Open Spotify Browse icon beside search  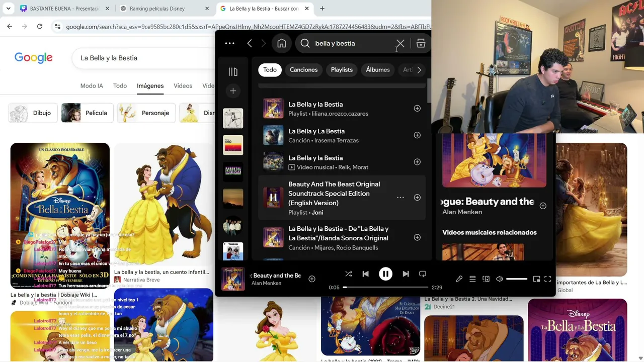(421, 43)
